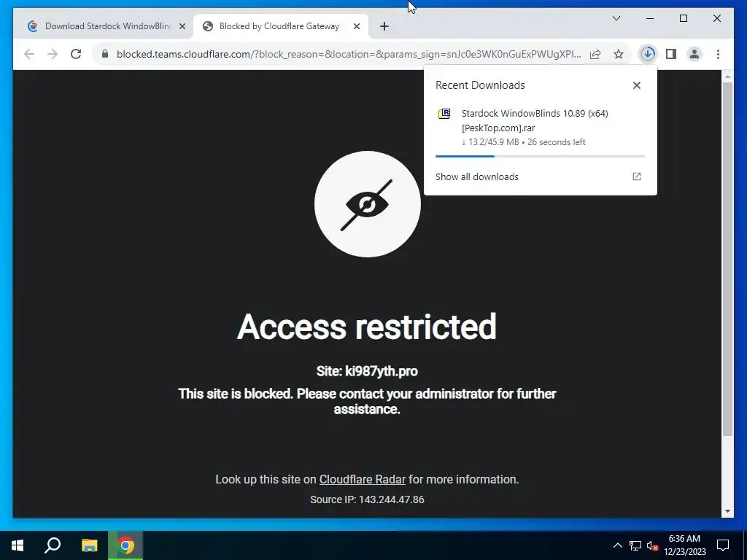Viewport: 747px width, 560px height.
Task: Click the Chrome downloads toolbar icon
Action: (x=648, y=54)
